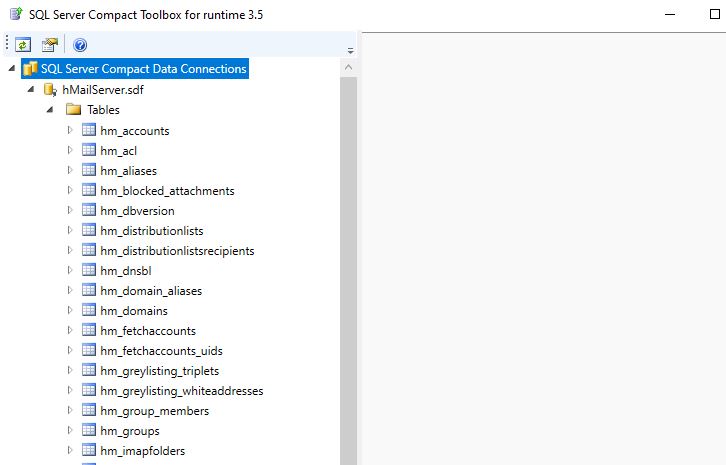The width and height of the screenshot is (726, 465).
Task: Click the hm_group_members table icon
Action: 89,409
